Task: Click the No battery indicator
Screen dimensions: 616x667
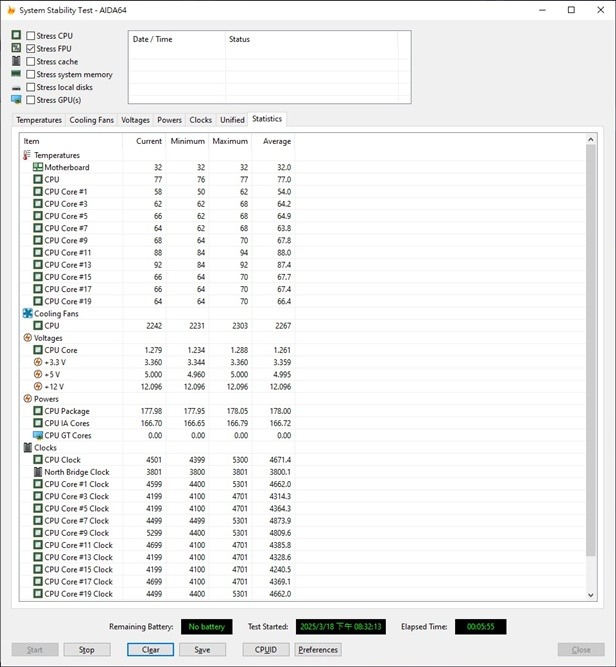Action: coord(207,627)
